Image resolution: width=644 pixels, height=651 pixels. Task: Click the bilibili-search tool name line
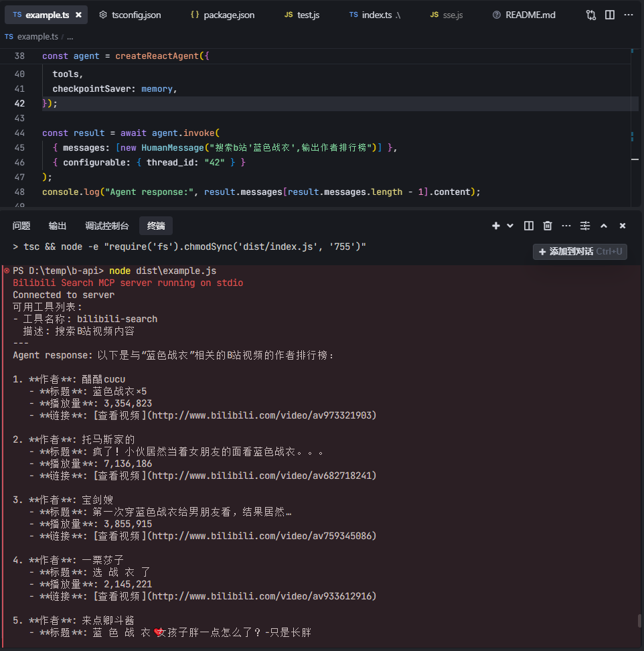(x=85, y=319)
